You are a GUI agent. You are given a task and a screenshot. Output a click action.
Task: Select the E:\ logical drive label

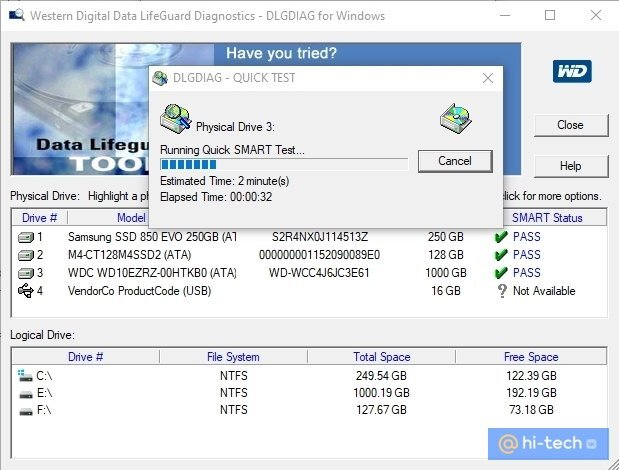[45, 393]
